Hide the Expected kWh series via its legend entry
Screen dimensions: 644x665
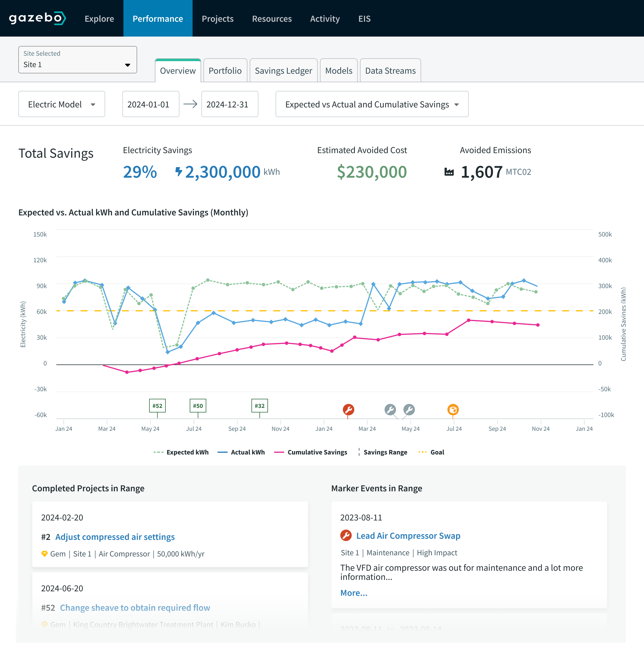pyautogui.click(x=187, y=452)
